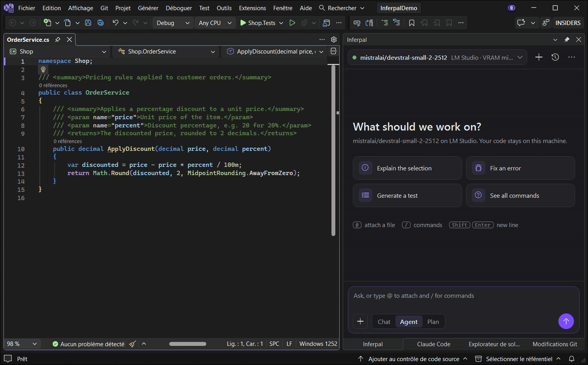Open the Déboguer menu

(x=179, y=8)
